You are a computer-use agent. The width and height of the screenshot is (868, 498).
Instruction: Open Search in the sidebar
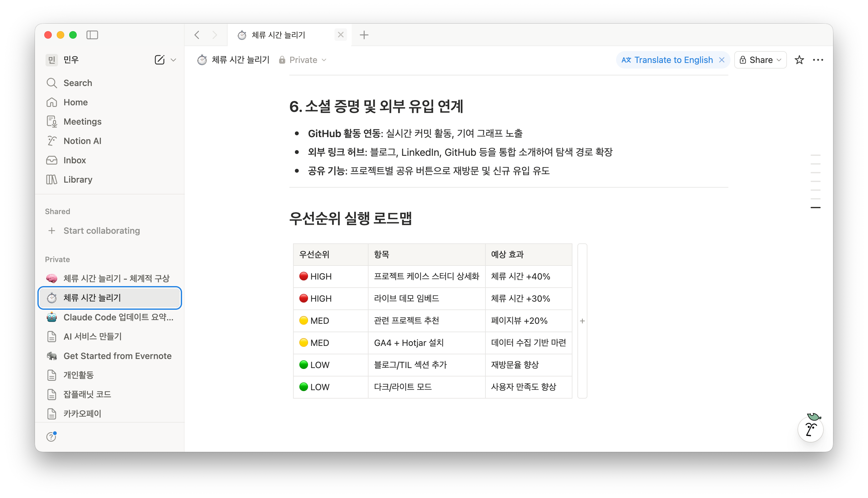coord(109,83)
